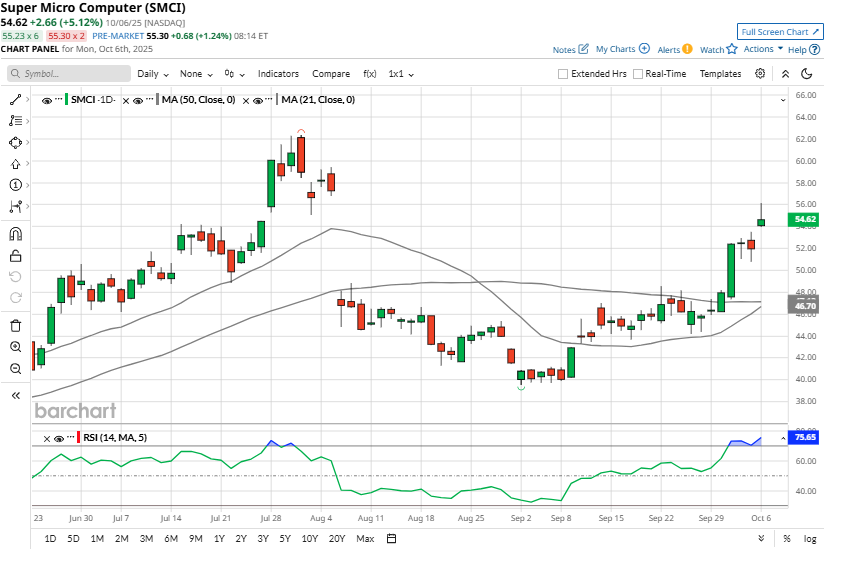Select the 1M time range
The width and height of the screenshot is (852, 583).
coord(97,538)
